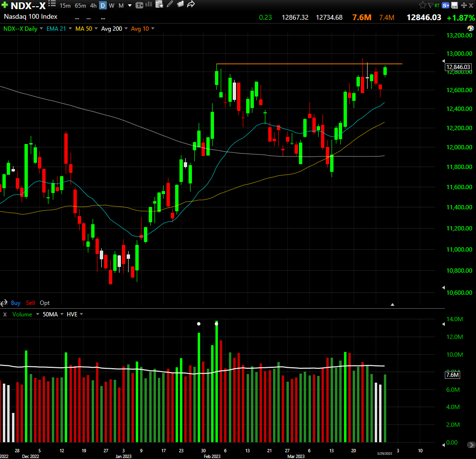This screenshot has width=476, height=459.
Task: Click the Sell button
Action: coord(30,303)
